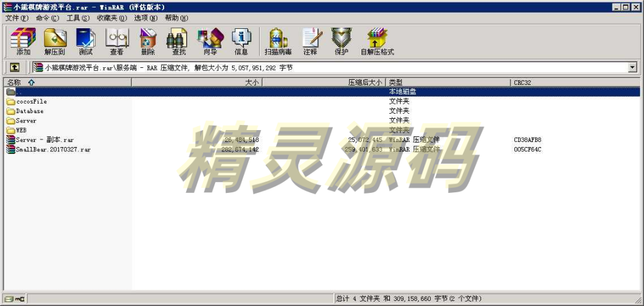Sort by 类型 column header
Viewport: 644px width, 306px height.
click(449, 82)
